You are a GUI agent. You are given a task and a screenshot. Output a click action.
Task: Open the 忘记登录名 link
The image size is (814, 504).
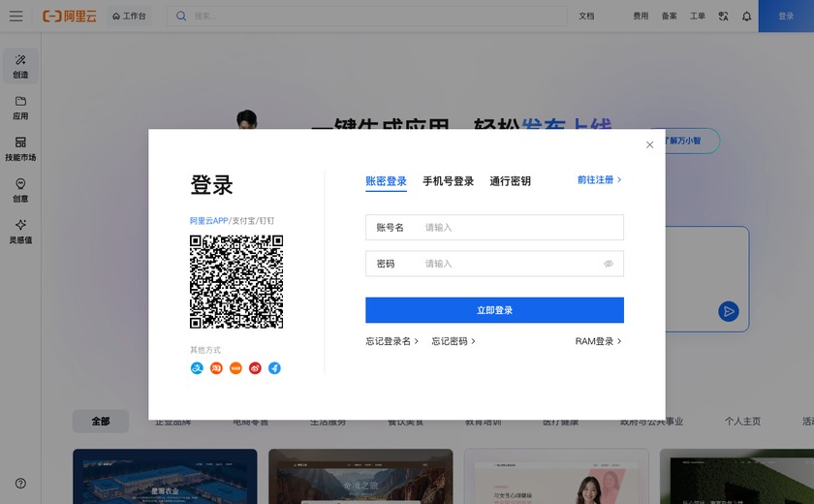391,341
